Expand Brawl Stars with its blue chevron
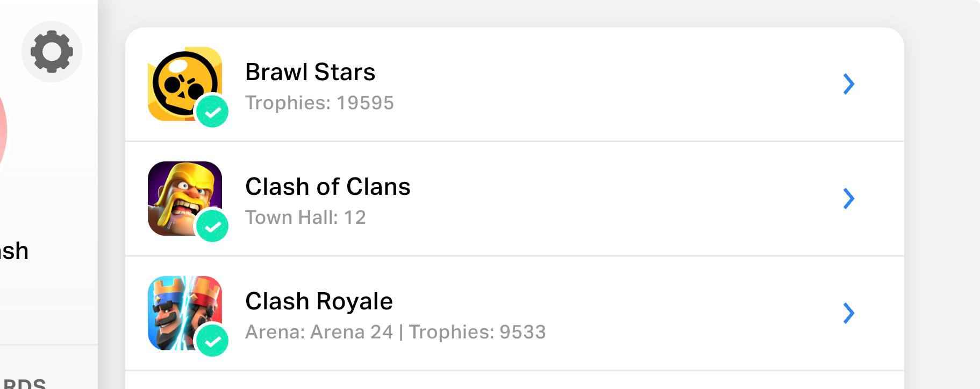The image size is (980, 389). pyautogui.click(x=848, y=84)
